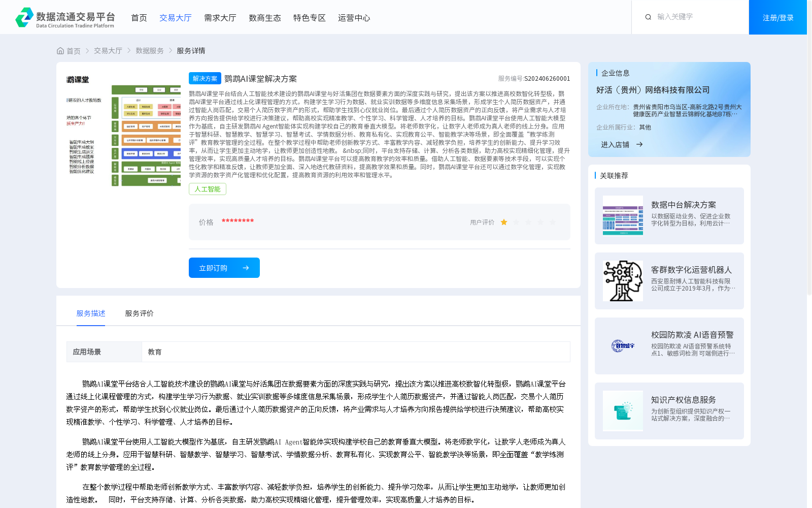Click the 知识产权信息服务 title
Image resolution: width=812 pixels, height=508 pixels.
[684, 400]
